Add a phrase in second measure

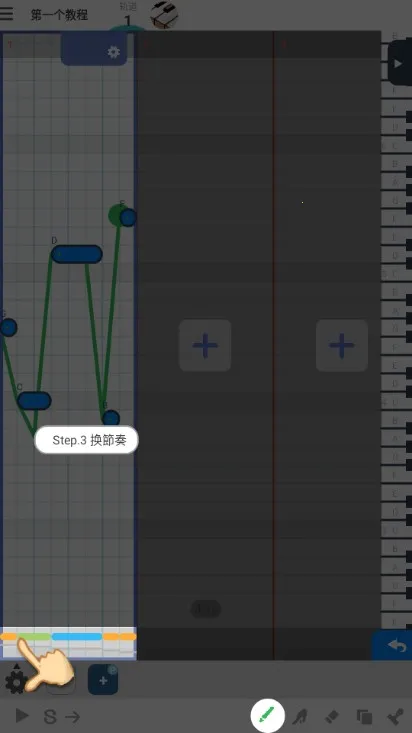click(x=205, y=345)
